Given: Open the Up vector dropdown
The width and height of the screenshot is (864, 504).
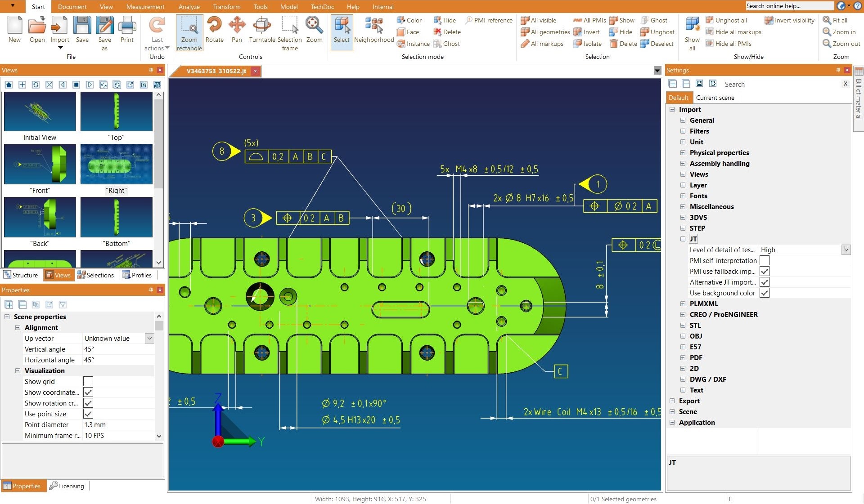Looking at the screenshot, I should [x=149, y=338].
